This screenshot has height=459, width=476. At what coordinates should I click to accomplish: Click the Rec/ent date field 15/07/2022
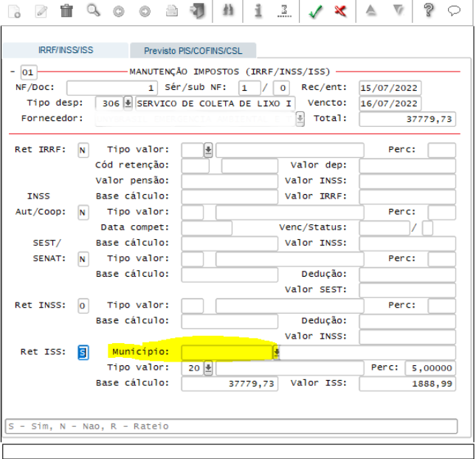pos(390,88)
